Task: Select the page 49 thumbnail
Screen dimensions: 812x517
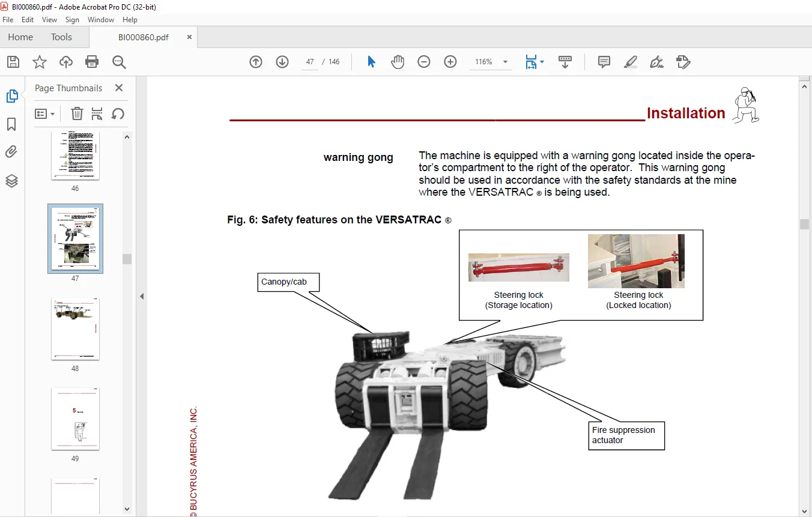Action: pyautogui.click(x=75, y=419)
